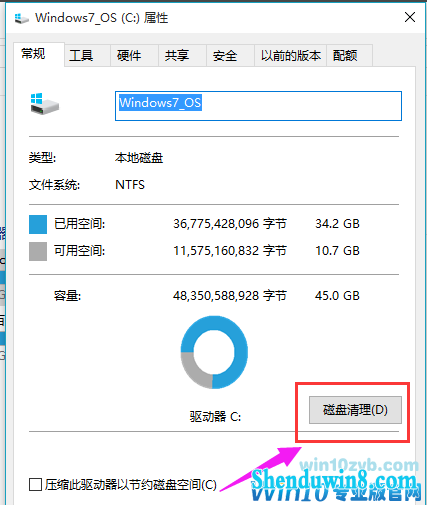This screenshot has height=505, width=427.
Task: Open the 以前的版本 tab
Action: tap(291, 55)
